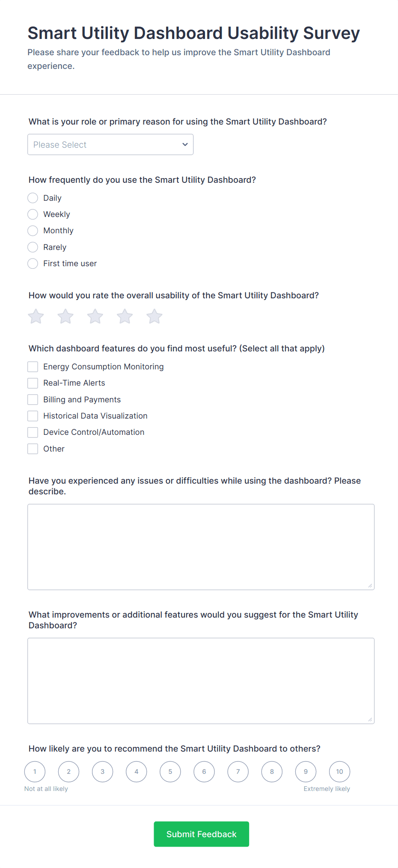Select Daily usage frequency
Image resolution: width=398 pixels, height=868 pixels.
point(33,198)
